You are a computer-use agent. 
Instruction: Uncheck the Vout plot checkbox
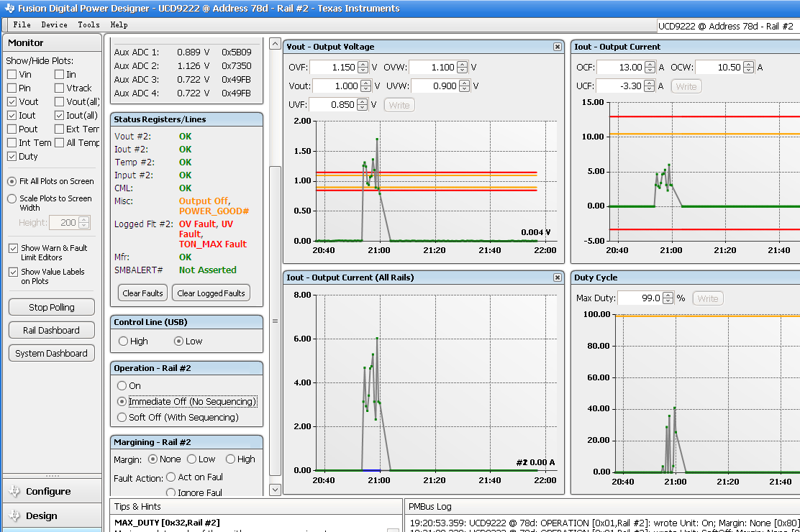12,102
